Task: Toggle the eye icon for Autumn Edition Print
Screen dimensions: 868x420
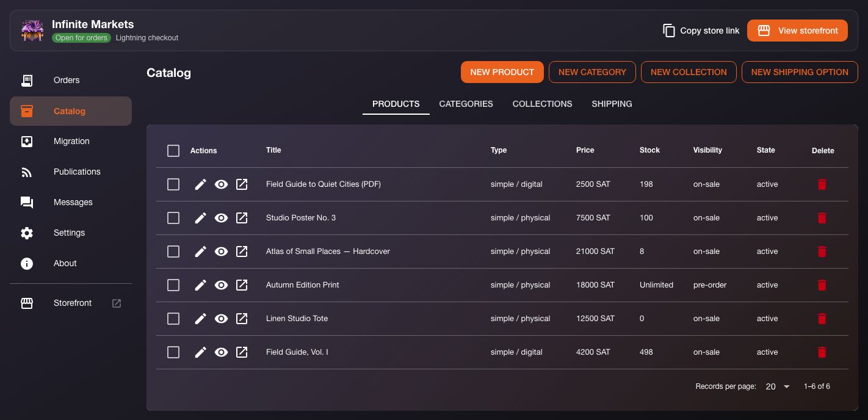Action: click(x=221, y=285)
